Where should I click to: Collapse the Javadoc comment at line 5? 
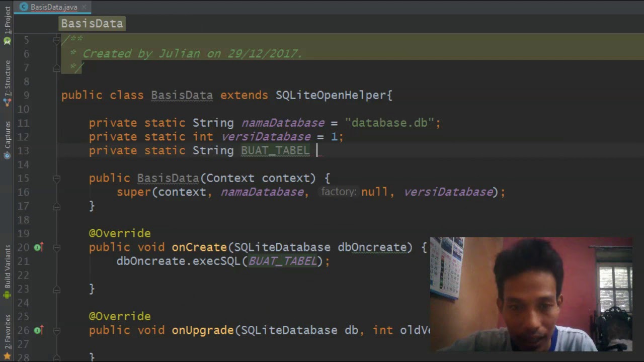point(57,40)
